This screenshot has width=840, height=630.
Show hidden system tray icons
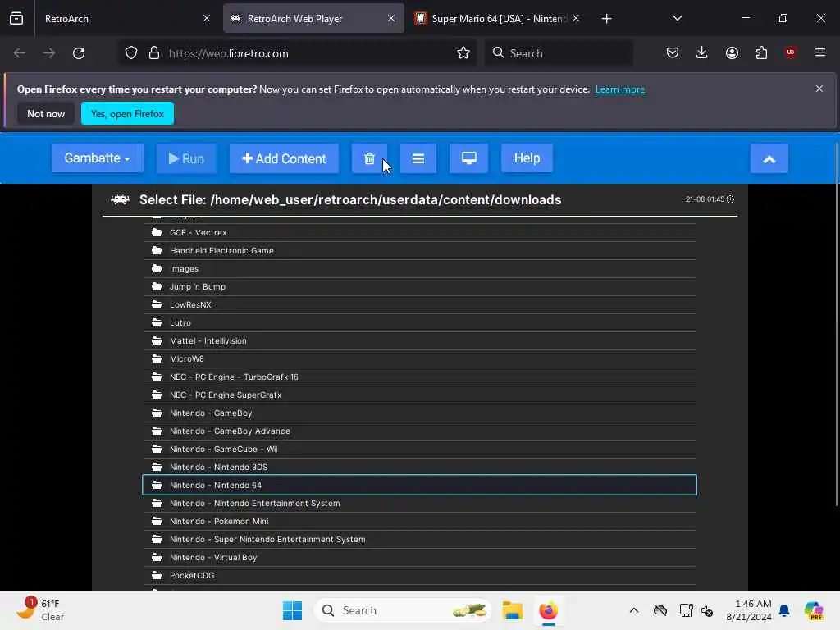coord(634,610)
